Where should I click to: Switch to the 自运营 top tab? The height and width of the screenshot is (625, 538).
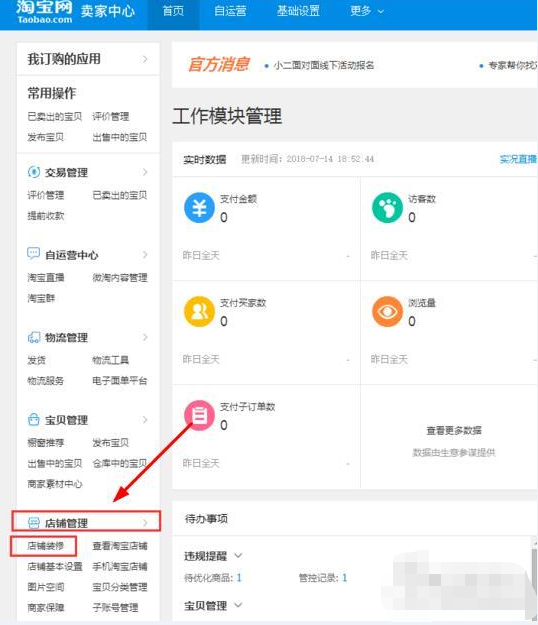tap(230, 11)
